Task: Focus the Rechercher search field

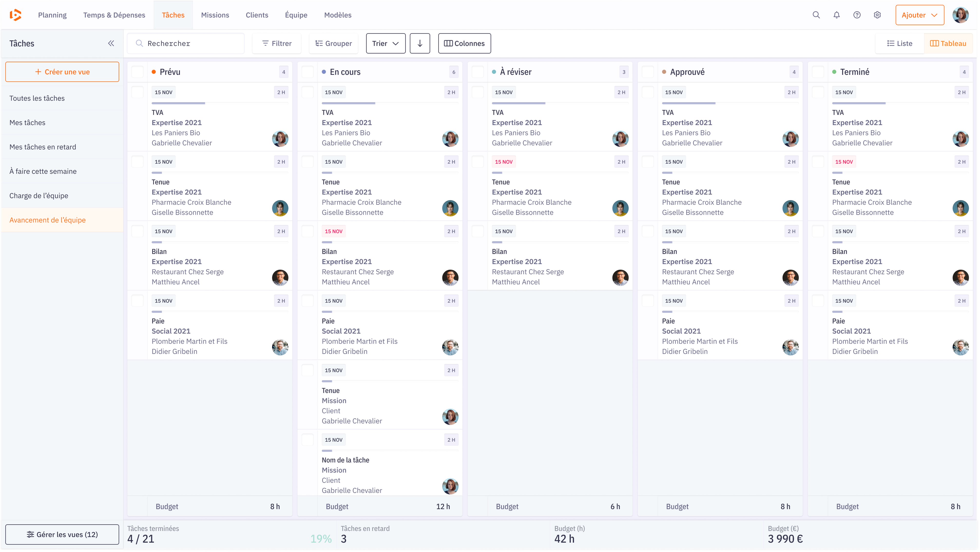Action: tap(186, 43)
